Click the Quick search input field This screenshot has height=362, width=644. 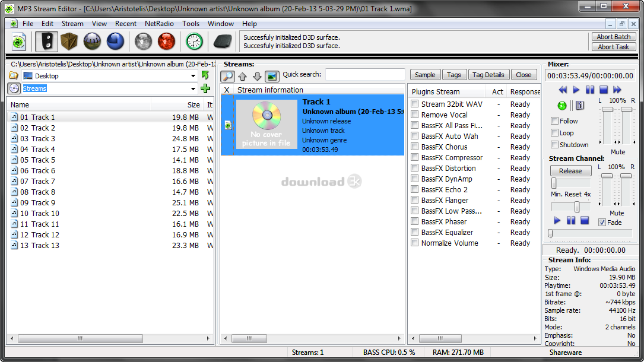364,75
